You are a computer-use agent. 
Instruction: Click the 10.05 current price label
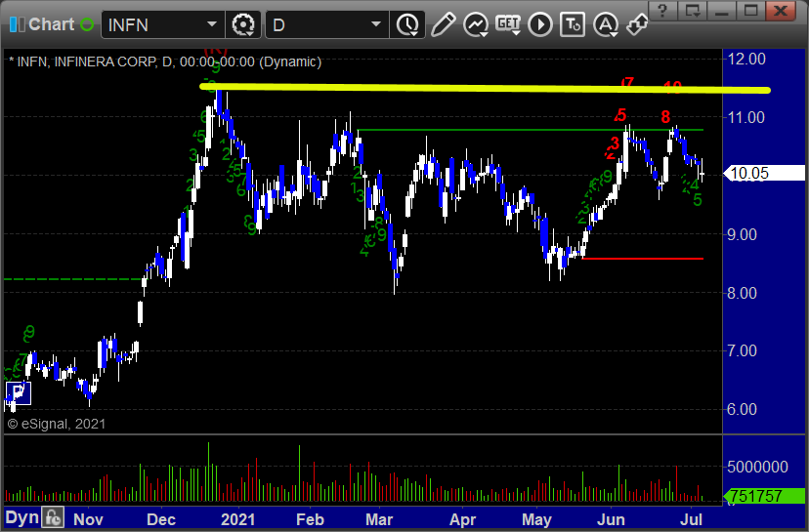coord(765,173)
